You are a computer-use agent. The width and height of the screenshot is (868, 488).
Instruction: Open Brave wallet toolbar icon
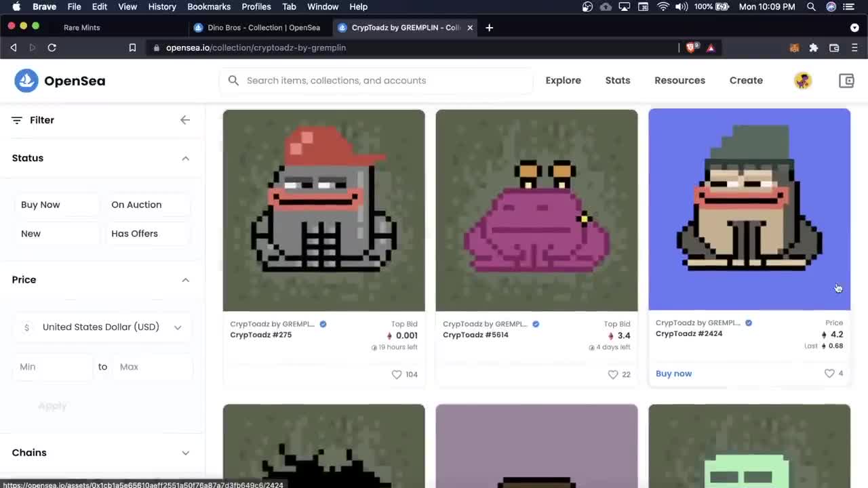pyautogui.click(x=834, y=47)
